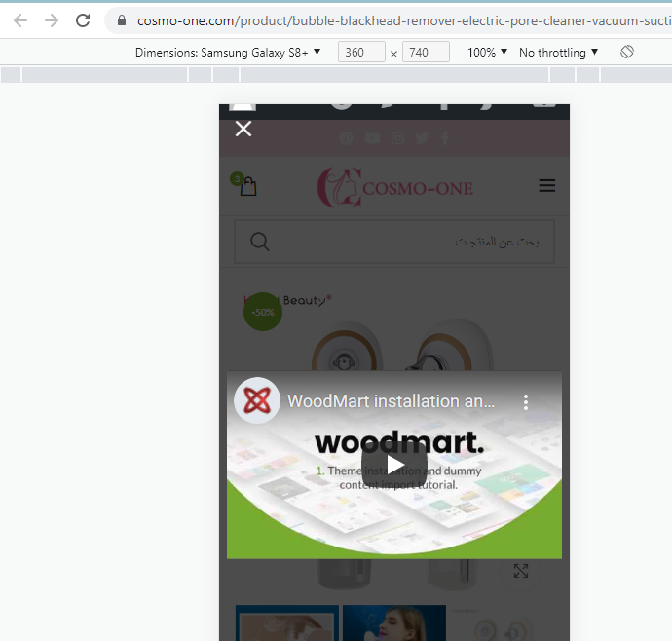Click the WoodMart installation video title

click(391, 401)
